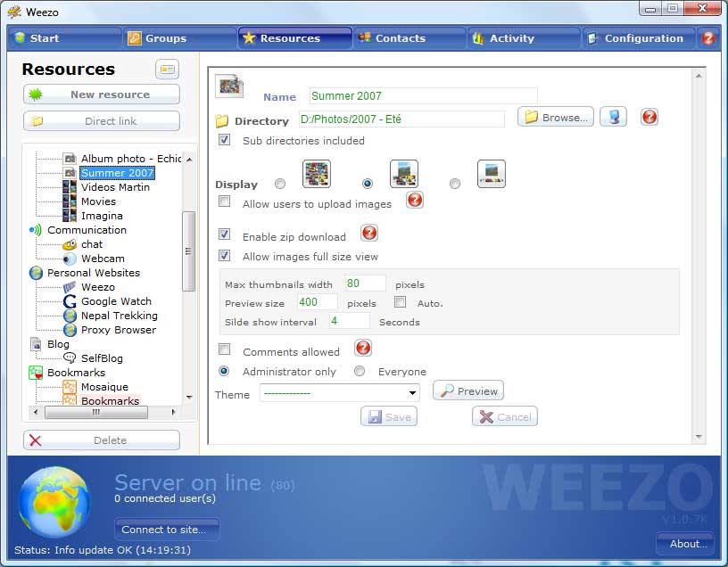The image size is (728, 567).
Task: Click the tree horizontal scroll right arrow
Action: click(173, 412)
